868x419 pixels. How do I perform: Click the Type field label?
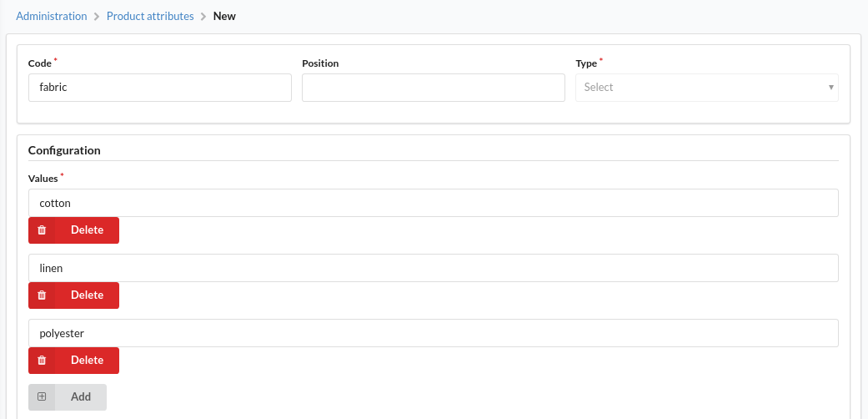[586, 63]
